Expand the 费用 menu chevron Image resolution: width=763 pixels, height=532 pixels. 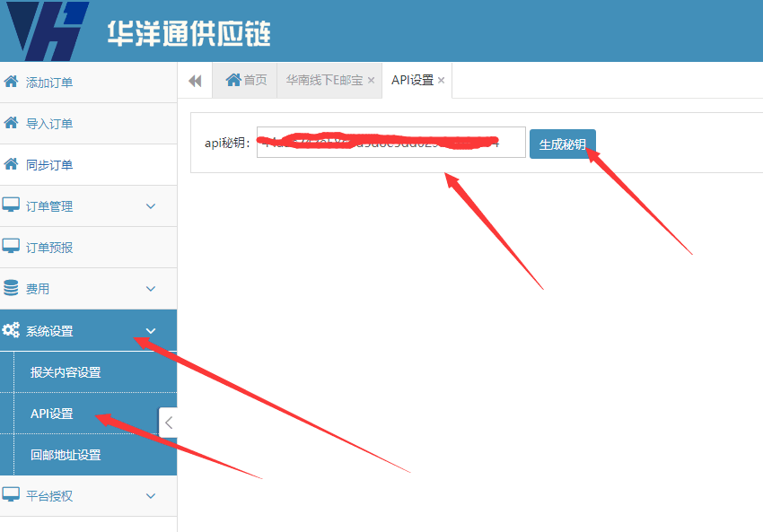point(151,289)
